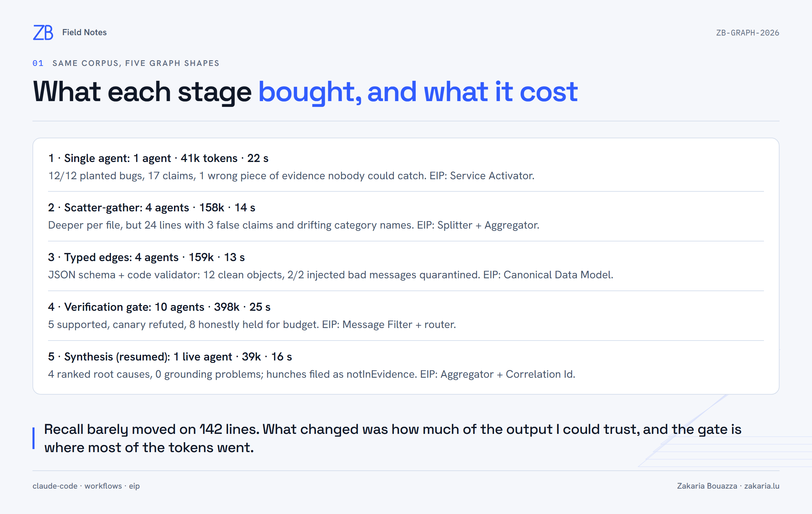Select the row title '5 · Synthesis (resumed)'
This screenshot has height=514, width=812.
[170, 357]
